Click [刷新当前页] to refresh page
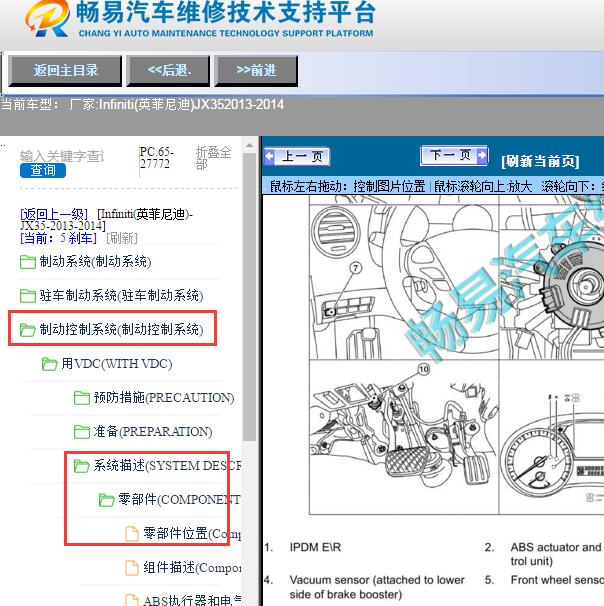This screenshot has height=606, width=604. pos(540,161)
